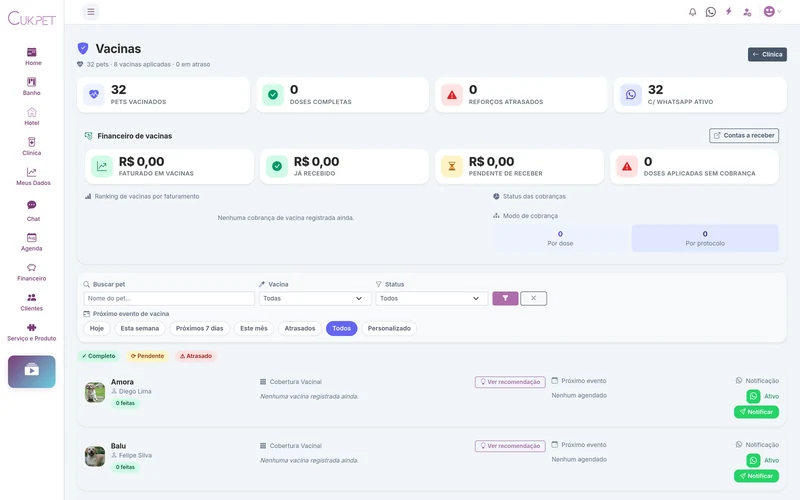800x500 pixels.
Task: Click the Pendente status legend badge
Action: [147, 356]
